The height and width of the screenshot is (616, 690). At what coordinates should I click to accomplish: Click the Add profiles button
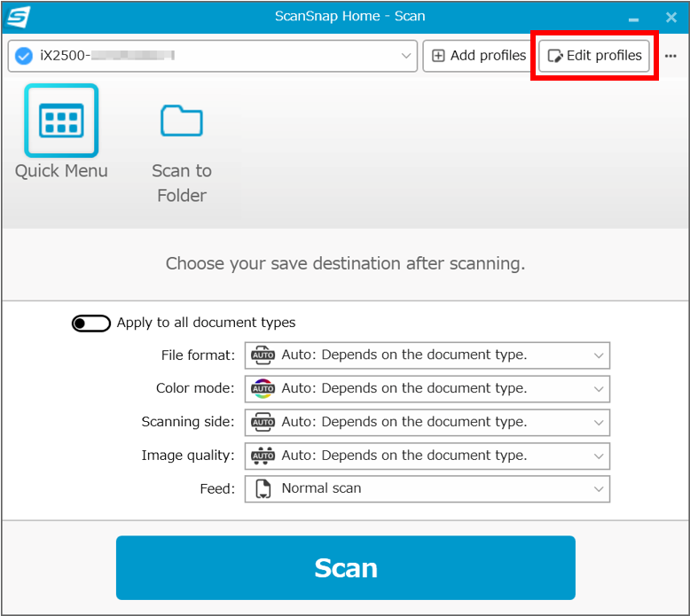pyautogui.click(x=478, y=56)
